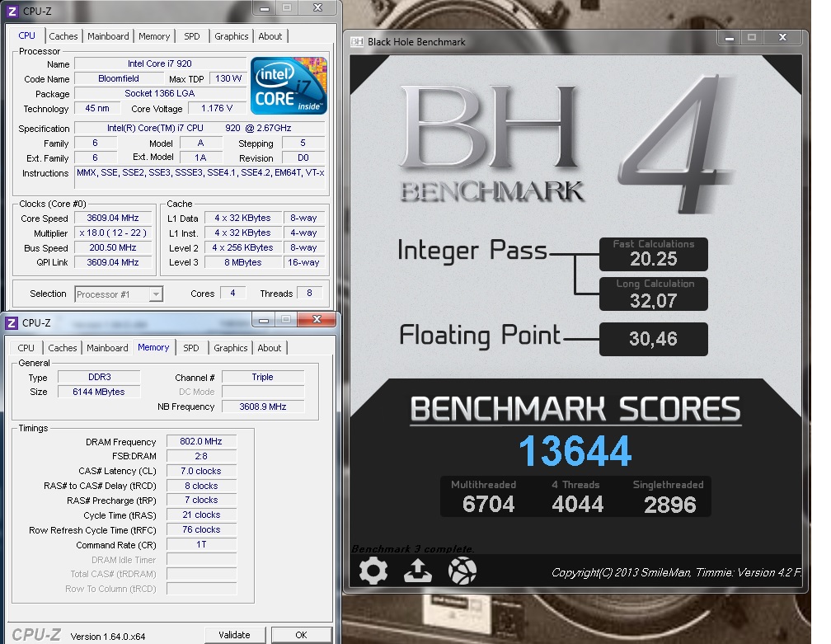The width and height of the screenshot is (831, 644).
Task: Click the DRAM Frequency value '802.0 MHz'
Action: click(x=201, y=441)
